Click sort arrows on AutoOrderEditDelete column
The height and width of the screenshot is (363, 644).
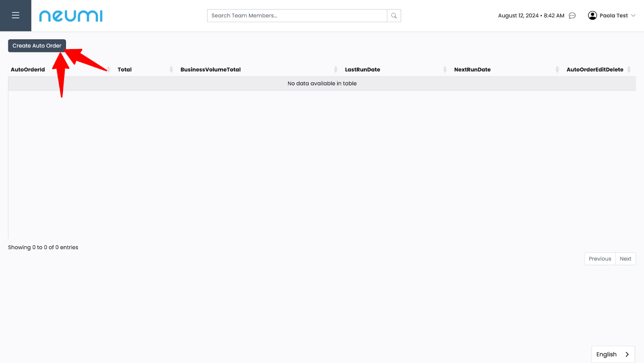629,70
